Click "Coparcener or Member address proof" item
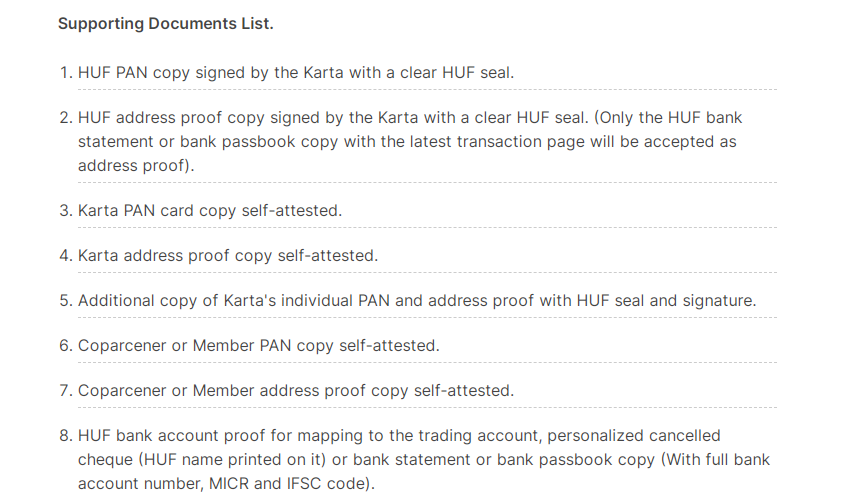The height and width of the screenshot is (498, 844). point(295,390)
